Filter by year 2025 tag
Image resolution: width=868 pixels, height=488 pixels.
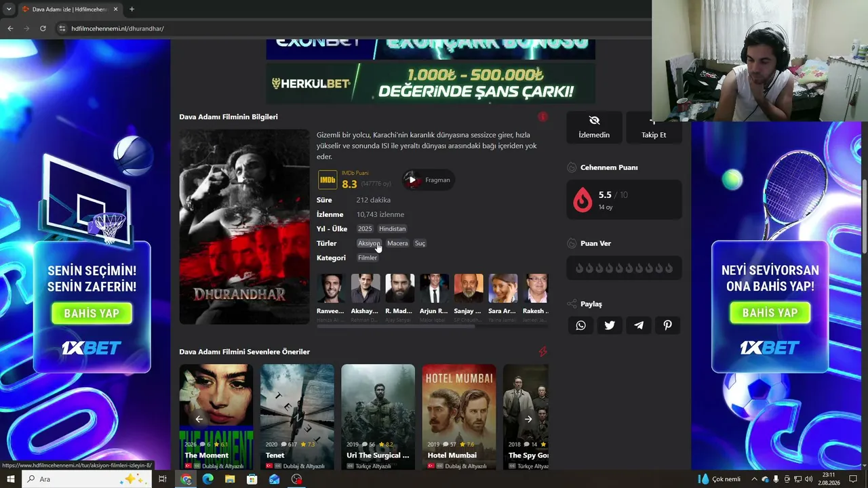point(366,228)
